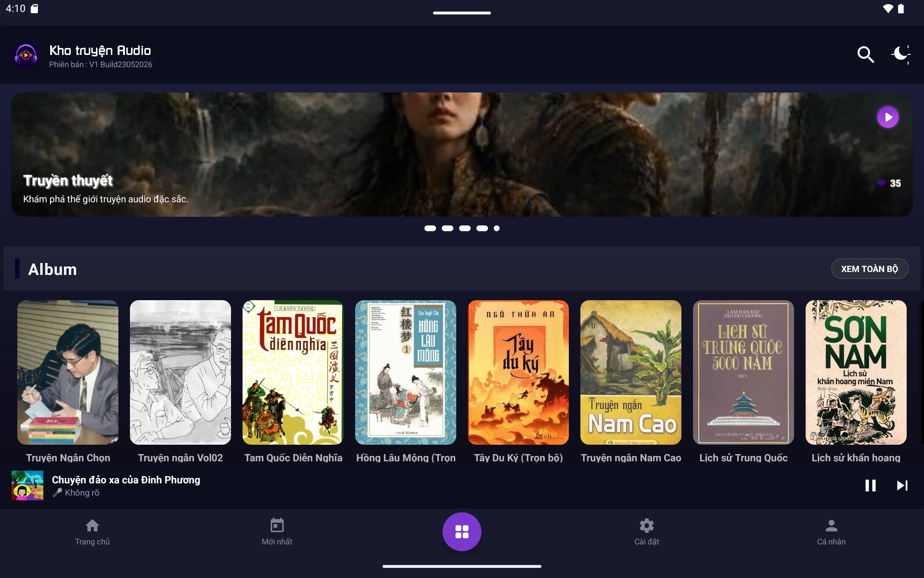Click XEM TOÀN BỘ button
The width and height of the screenshot is (924, 578).
pyautogui.click(x=869, y=269)
